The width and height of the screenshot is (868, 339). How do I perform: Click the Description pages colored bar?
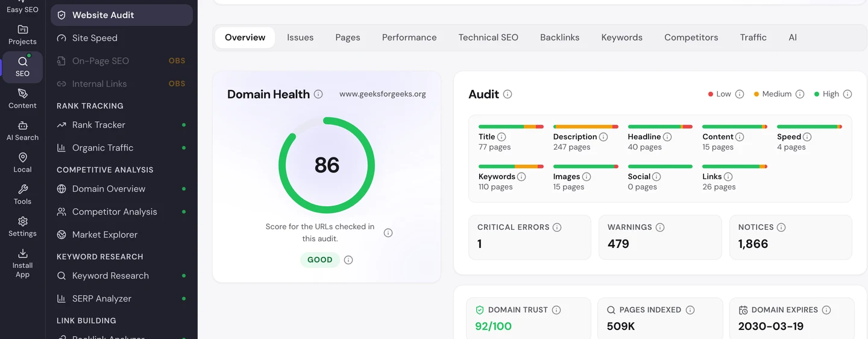point(586,127)
